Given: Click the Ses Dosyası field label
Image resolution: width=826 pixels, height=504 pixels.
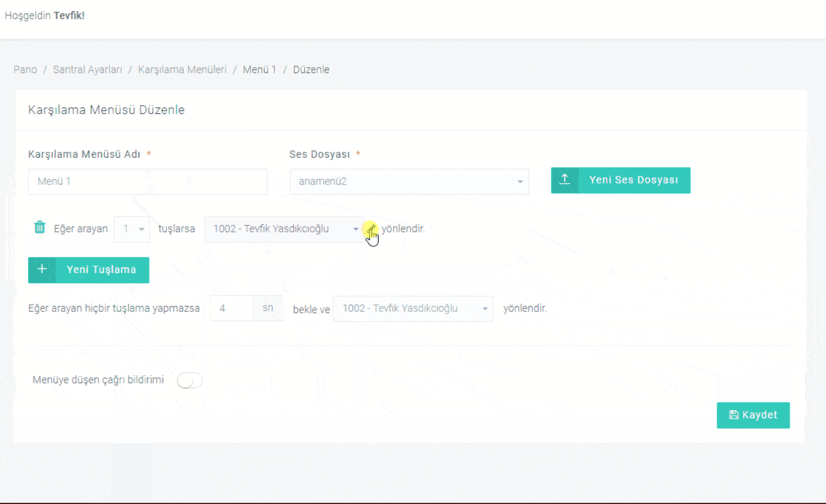Looking at the screenshot, I should [x=320, y=154].
